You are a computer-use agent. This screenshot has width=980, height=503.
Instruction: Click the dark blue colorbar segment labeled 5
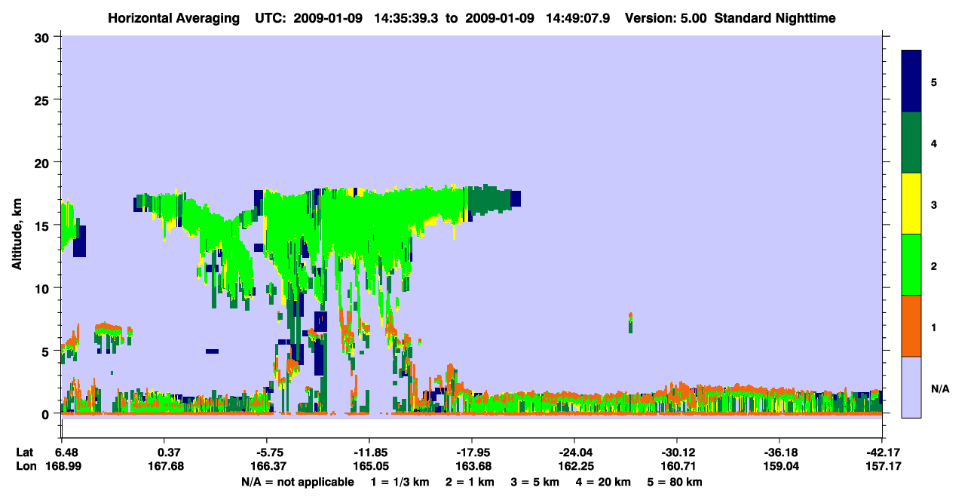[911, 81]
